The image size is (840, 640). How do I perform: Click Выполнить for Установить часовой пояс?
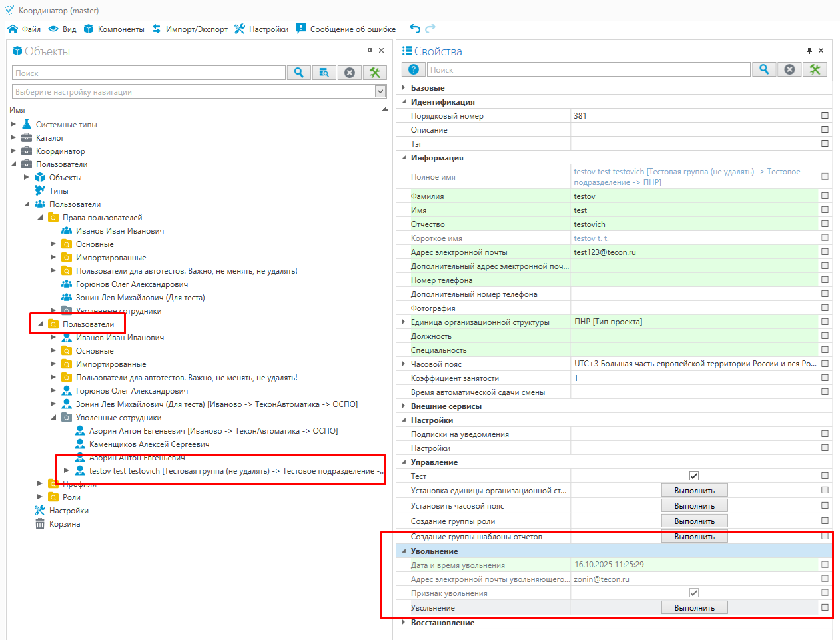coord(694,506)
